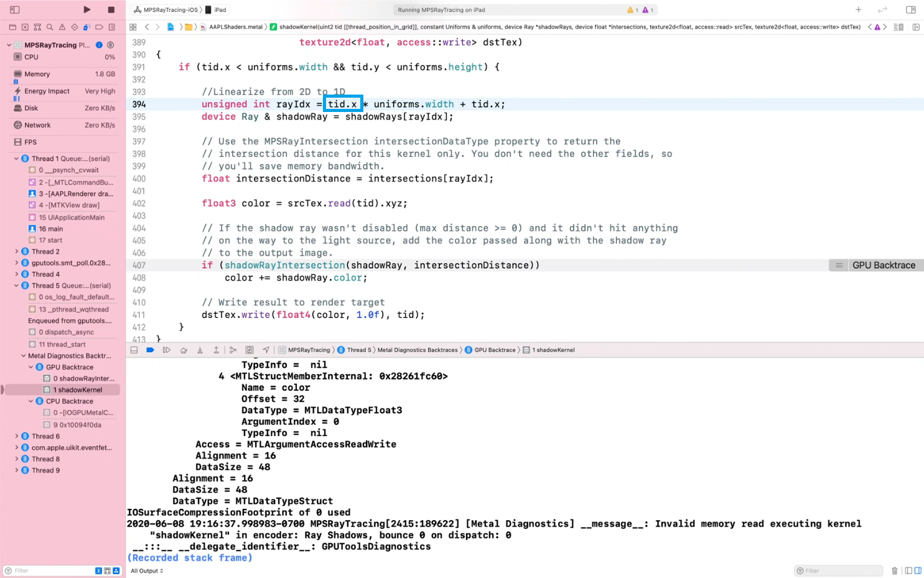Open the source control navigator
This screenshot has width=924, height=578.
coord(25,27)
